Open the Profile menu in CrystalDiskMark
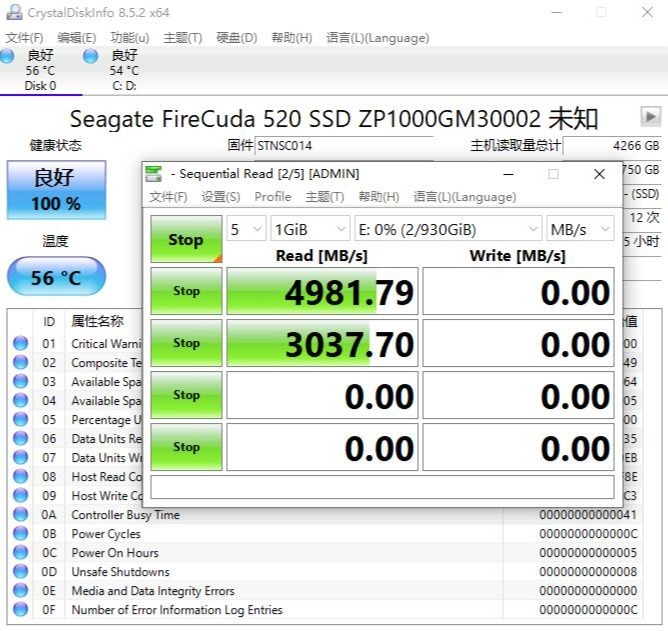This screenshot has height=631, width=668. click(272, 197)
